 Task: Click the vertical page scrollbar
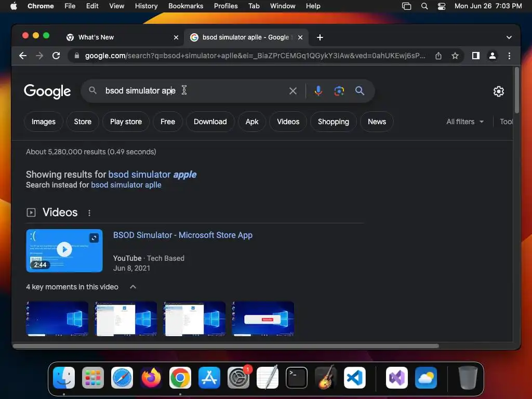point(517,90)
